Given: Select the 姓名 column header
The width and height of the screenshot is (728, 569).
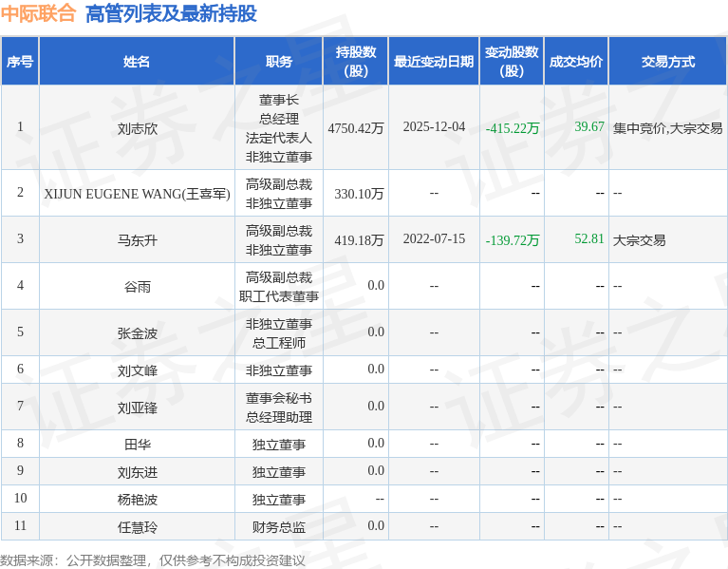Looking at the screenshot, I should (137, 62).
